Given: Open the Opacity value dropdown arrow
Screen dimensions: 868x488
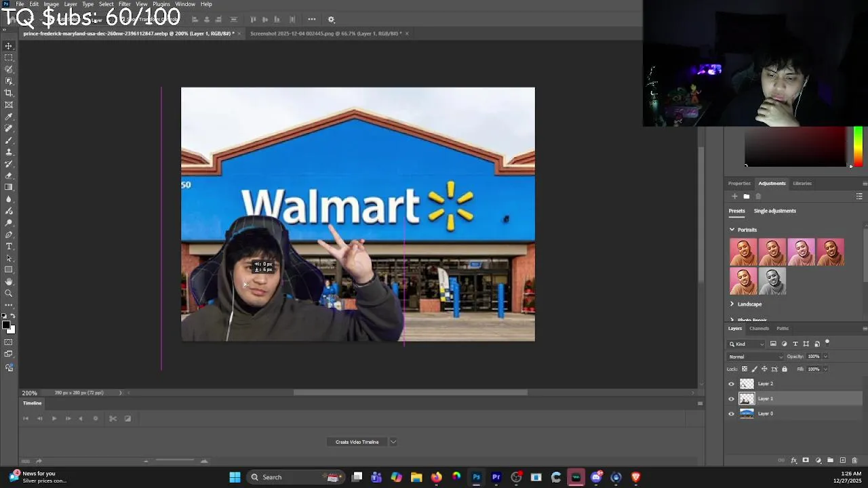Looking at the screenshot, I should [x=825, y=357].
